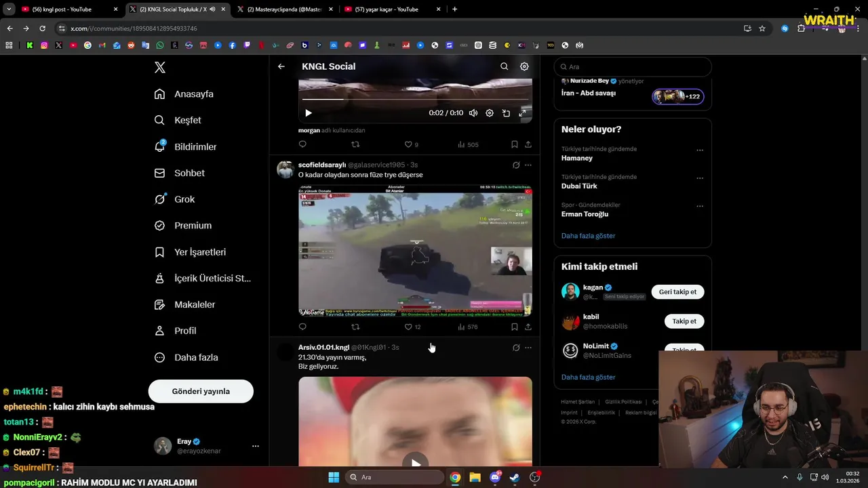868x488 pixels.
Task: Open KNGL Social community settings gear
Action: point(524,66)
